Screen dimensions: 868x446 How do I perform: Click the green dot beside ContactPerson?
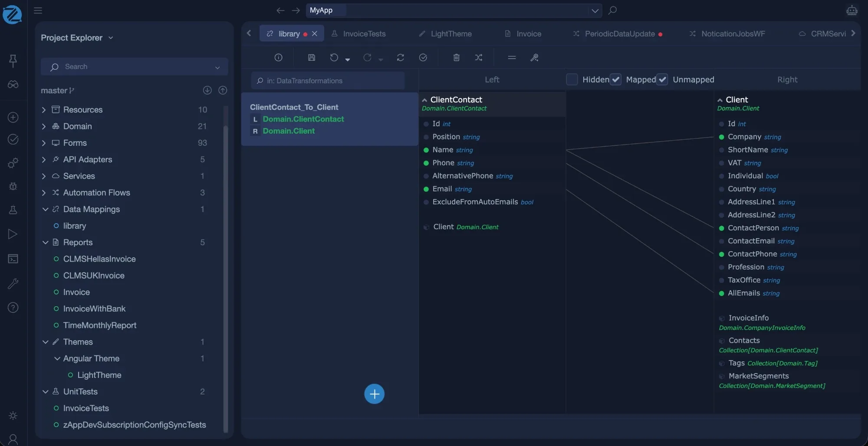click(x=721, y=228)
